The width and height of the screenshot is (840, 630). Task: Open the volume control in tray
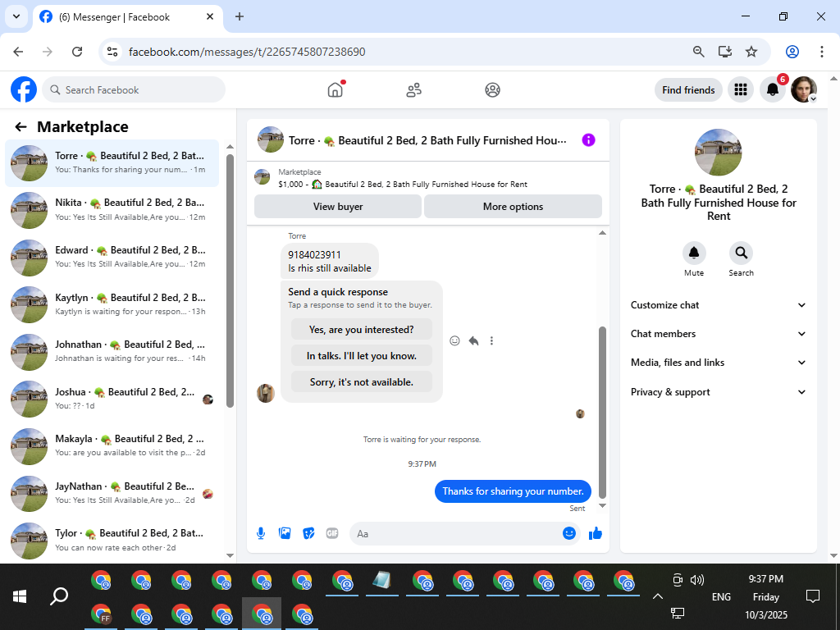coord(697,580)
